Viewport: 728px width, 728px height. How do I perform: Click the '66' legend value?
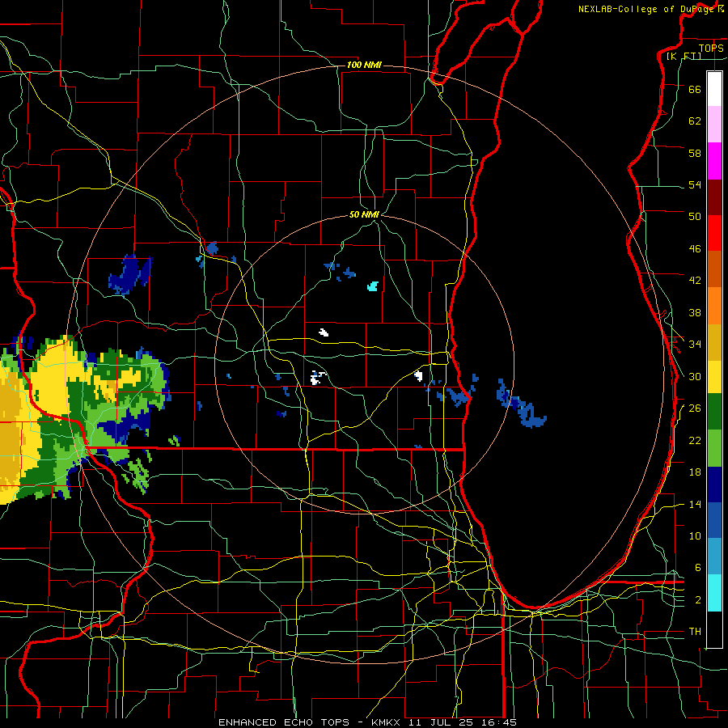tap(695, 89)
